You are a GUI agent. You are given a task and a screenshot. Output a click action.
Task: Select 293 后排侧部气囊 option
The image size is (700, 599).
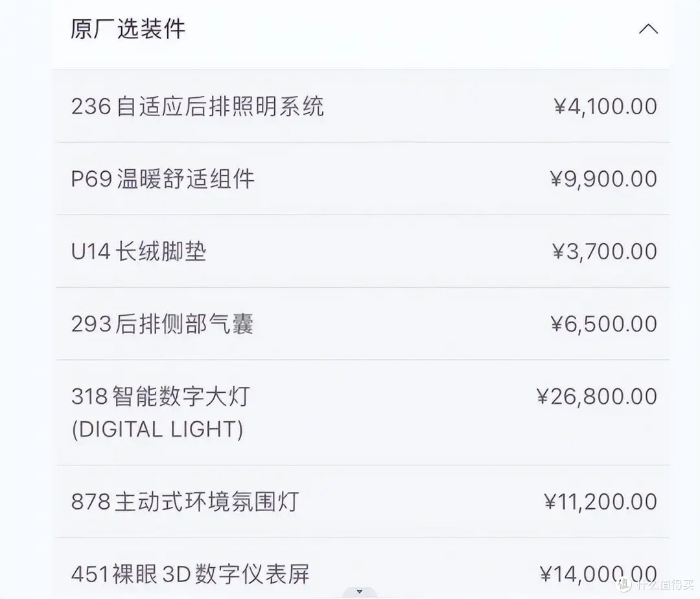pos(163,324)
